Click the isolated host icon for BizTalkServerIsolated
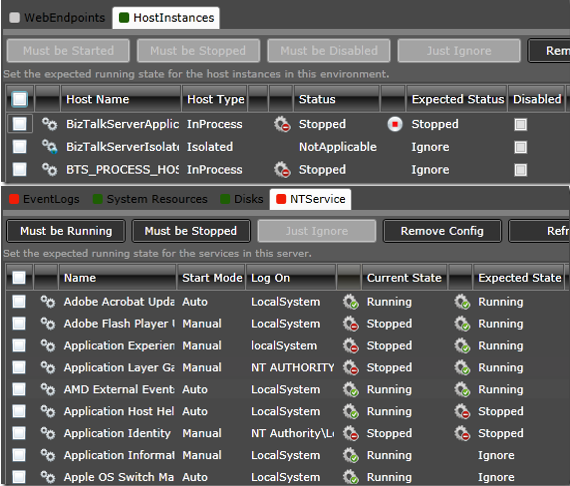Screen dimensions: 570x486 (x=49, y=147)
